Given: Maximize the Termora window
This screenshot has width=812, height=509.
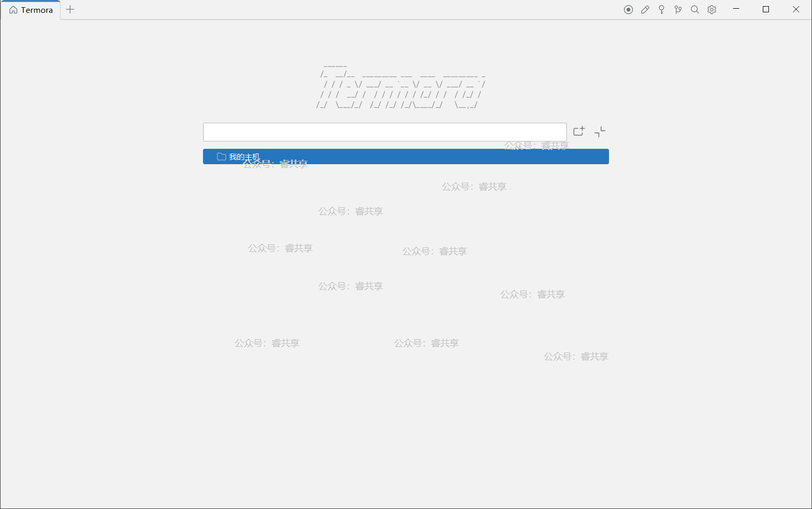Looking at the screenshot, I should (766, 9).
